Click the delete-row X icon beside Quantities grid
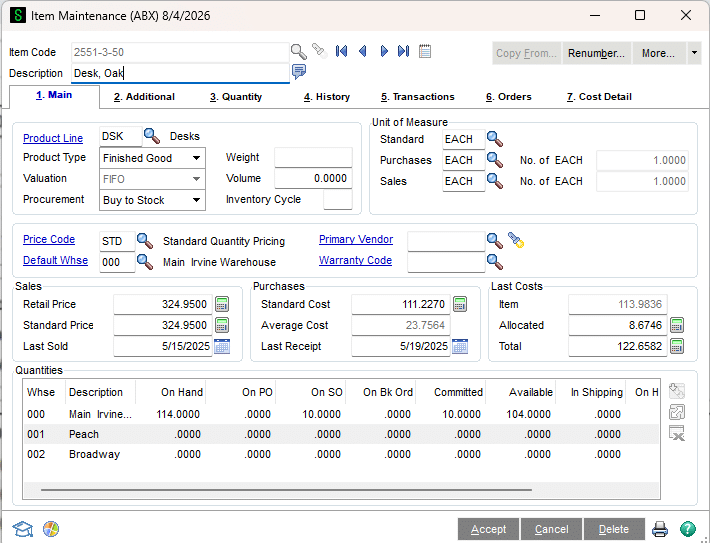This screenshot has width=710, height=543. 677,433
